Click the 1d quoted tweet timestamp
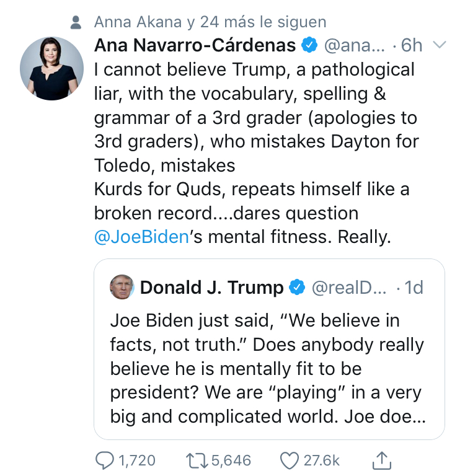The image size is (465, 476). pos(414,288)
